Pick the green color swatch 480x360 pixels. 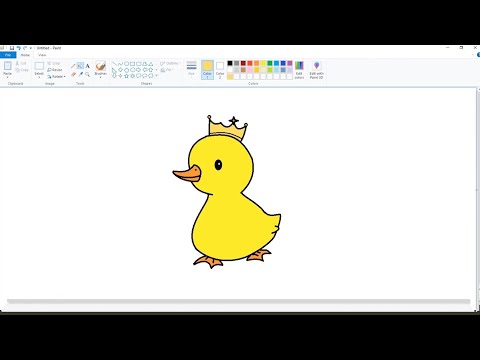point(270,63)
